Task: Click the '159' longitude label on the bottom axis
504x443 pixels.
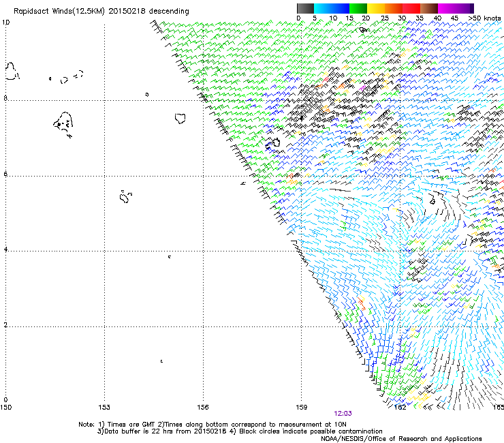Action: (301, 408)
